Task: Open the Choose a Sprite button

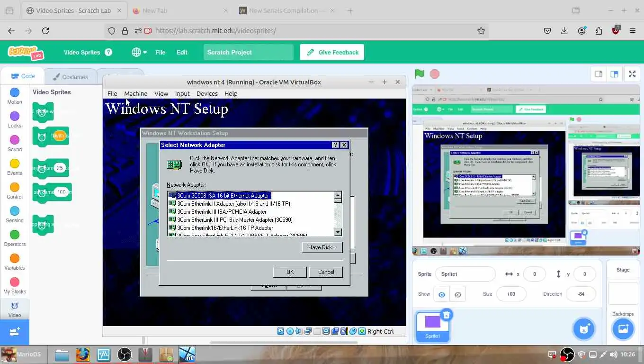Action: click(x=583, y=329)
